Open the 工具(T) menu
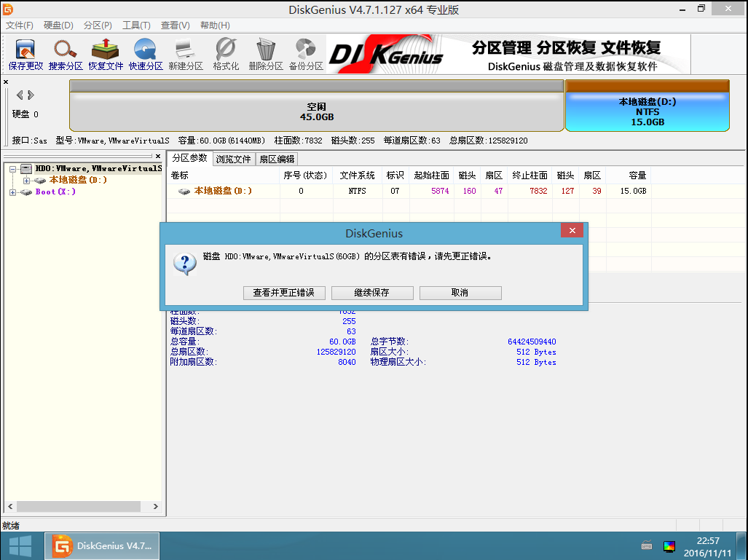This screenshot has height=560, width=748. (x=136, y=25)
